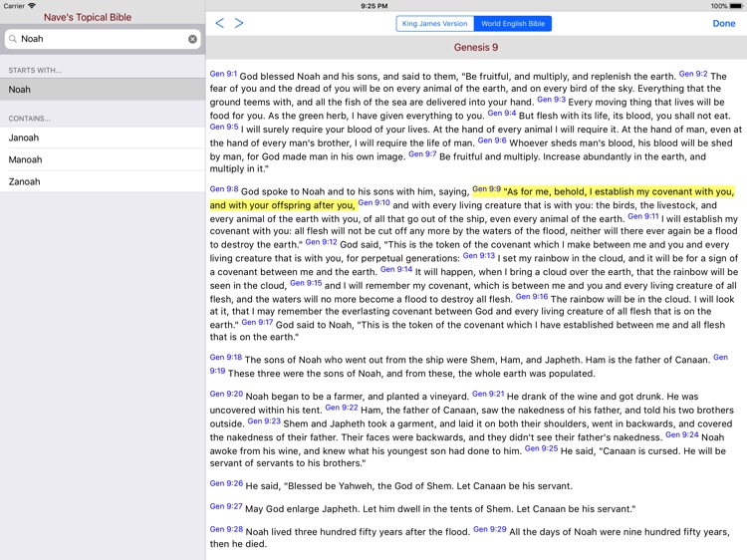Tap the Gen 9:8 verse reference
This screenshot has width=747, height=560.
click(x=224, y=189)
